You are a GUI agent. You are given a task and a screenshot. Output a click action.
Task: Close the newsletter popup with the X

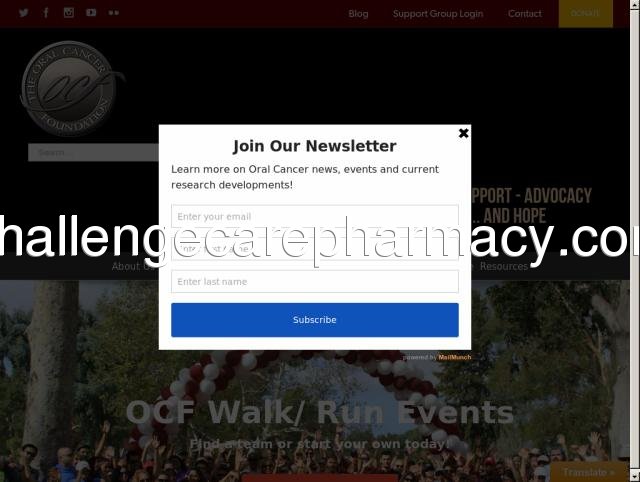463,133
